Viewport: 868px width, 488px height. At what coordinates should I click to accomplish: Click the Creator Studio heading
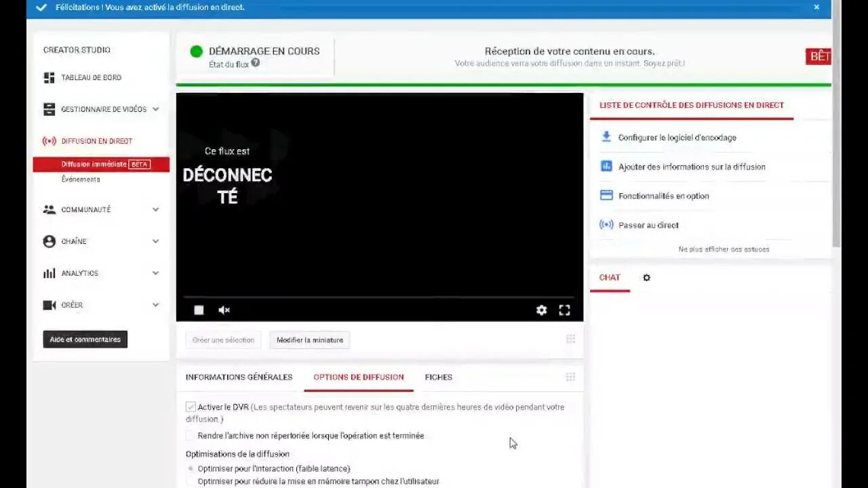coord(77,50)
